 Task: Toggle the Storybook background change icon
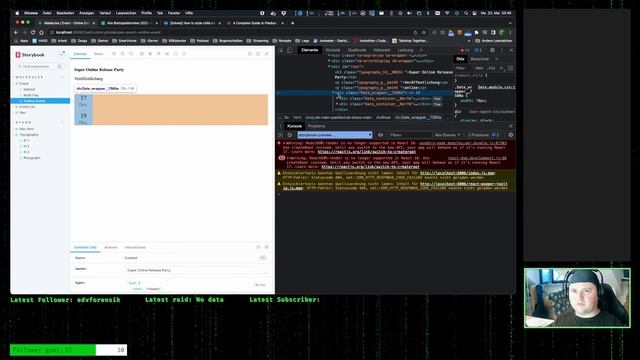click(142, 54)
